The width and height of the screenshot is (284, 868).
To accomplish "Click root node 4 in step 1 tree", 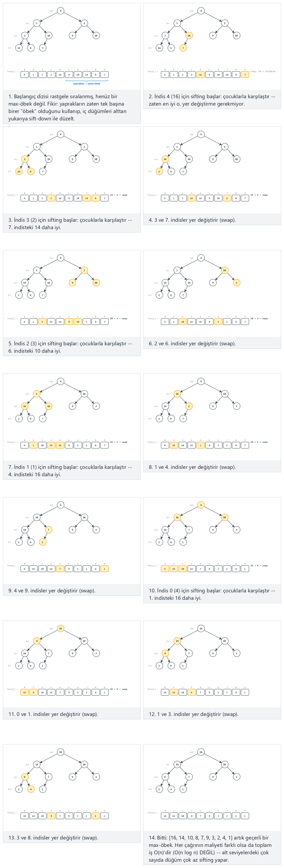I will tap(60, 11).
